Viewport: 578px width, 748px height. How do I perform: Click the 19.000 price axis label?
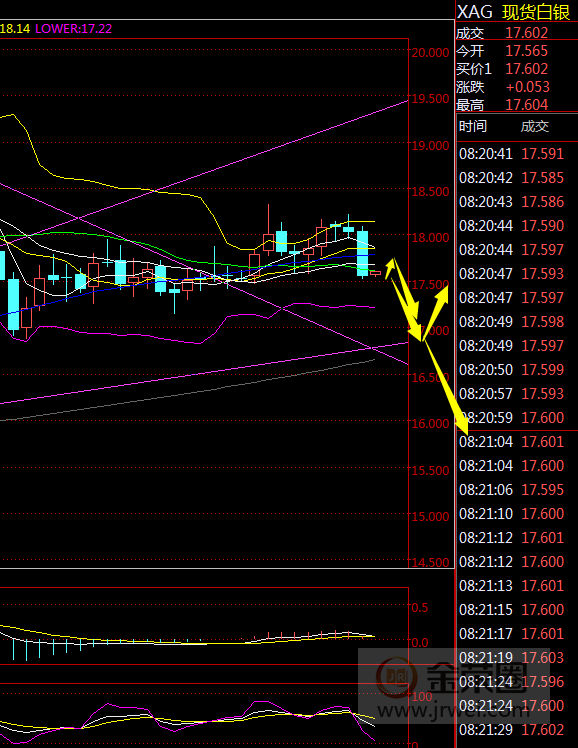[x=430, y=145]
